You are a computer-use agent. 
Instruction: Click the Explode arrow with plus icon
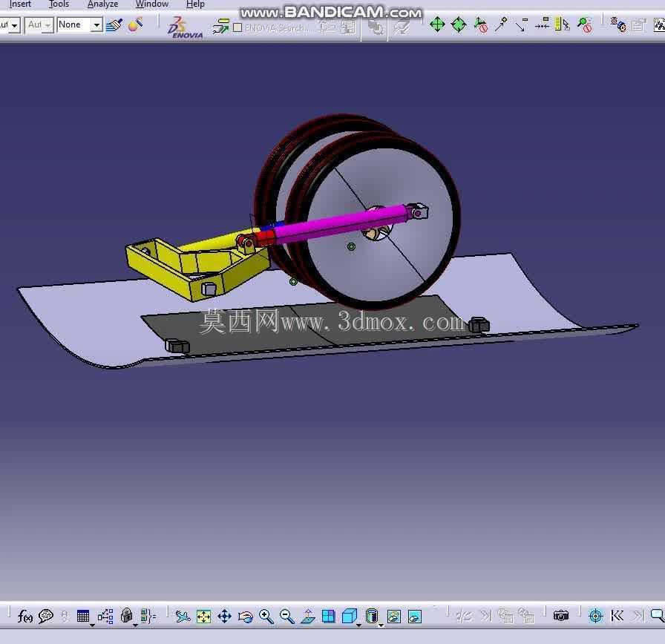tap(501, 24)
